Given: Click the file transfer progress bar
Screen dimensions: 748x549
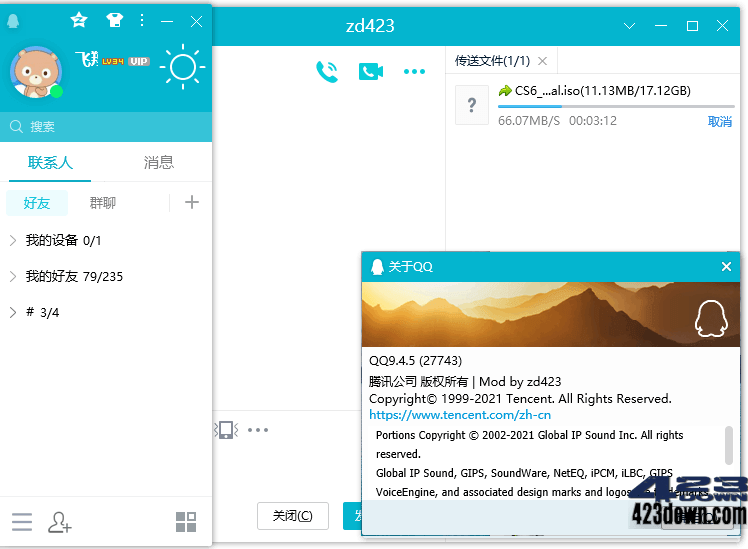Looking at the screenshot, I should tap(616, 106).
